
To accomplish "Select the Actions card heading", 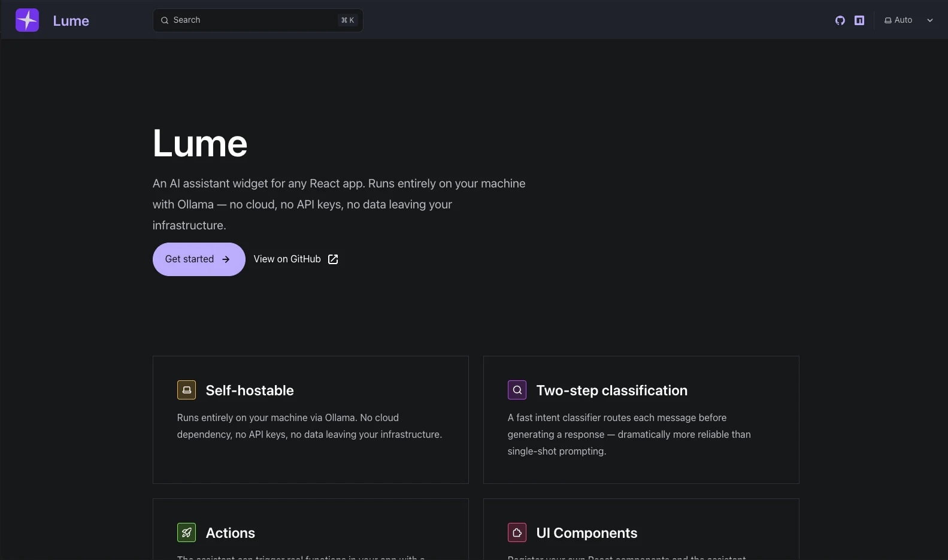I will tap(231, 533).
